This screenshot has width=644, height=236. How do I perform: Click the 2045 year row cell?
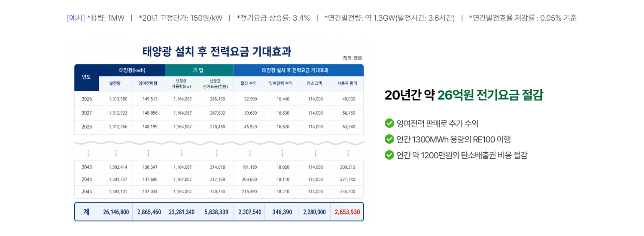pyautogui.click(x=87, y=191)
